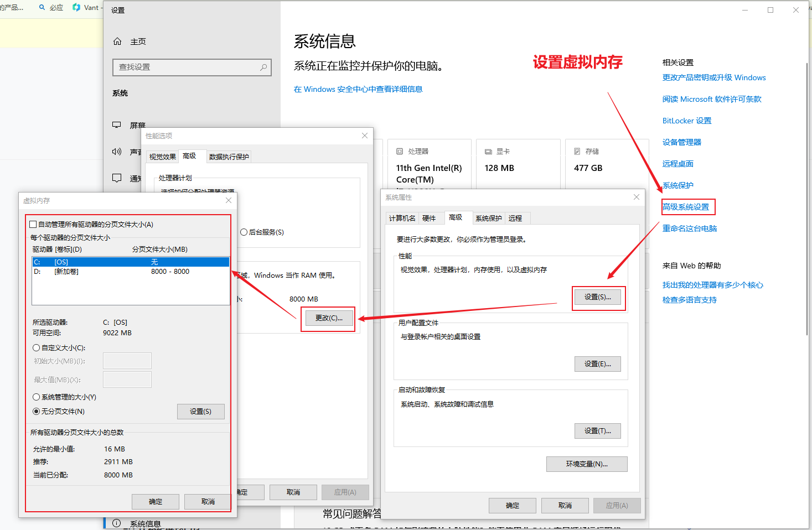
Task: Click the Home icon in Settings sidebar
Action: [117, 41]
